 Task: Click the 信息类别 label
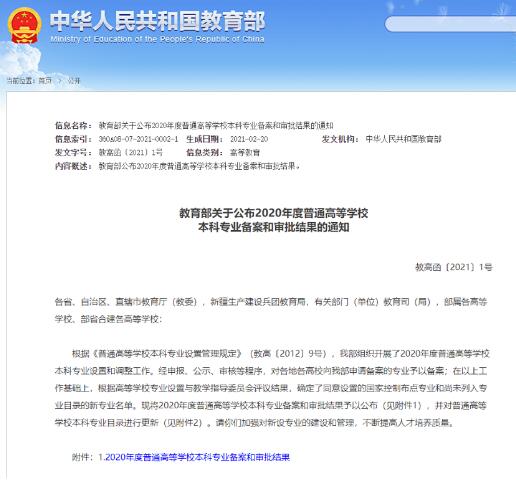[204, 152]
